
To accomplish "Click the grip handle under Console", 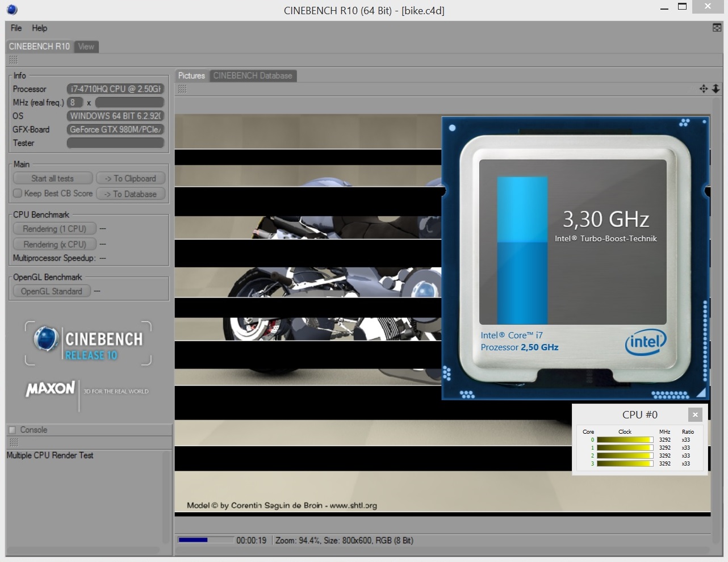I will click(14, 442).
